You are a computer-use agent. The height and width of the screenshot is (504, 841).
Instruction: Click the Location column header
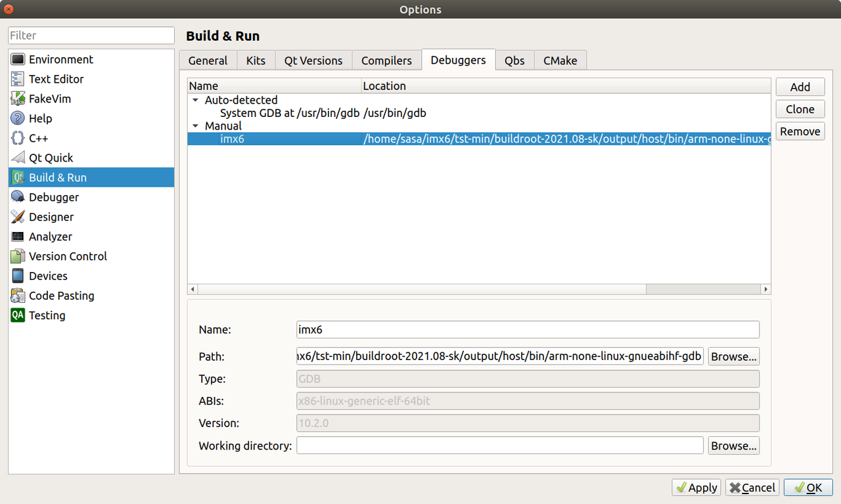click(x=566, y=86)
